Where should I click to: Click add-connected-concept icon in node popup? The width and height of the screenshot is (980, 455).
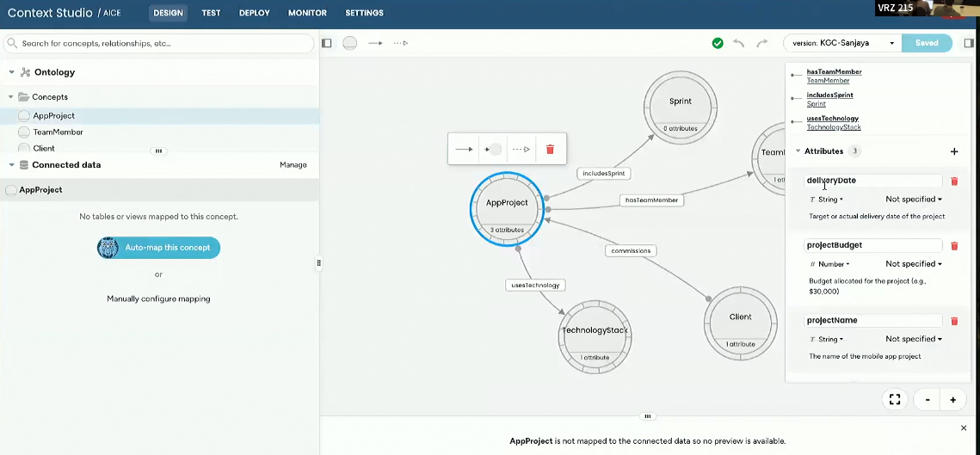coord(492,150)
